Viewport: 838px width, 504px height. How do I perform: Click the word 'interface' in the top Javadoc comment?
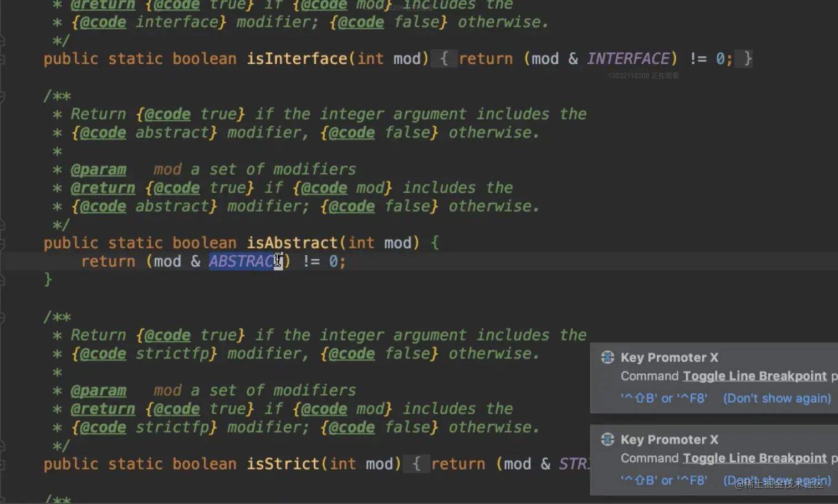[176, 22]
